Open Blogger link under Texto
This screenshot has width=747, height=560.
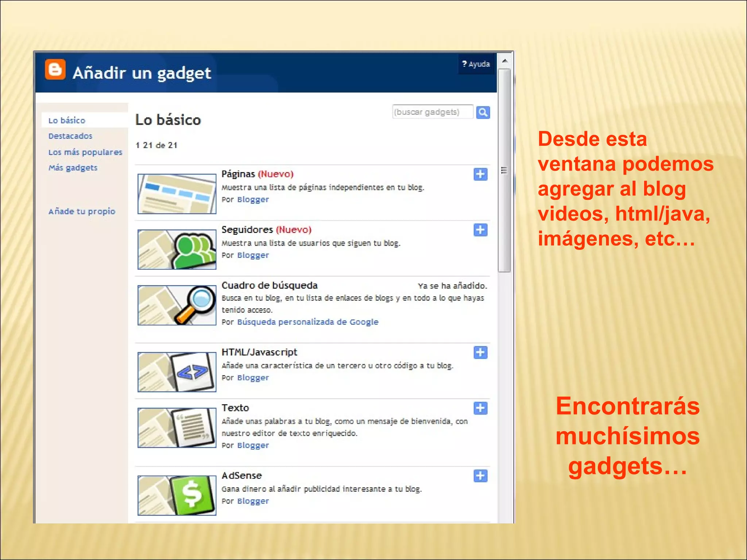tap(253, 445)
